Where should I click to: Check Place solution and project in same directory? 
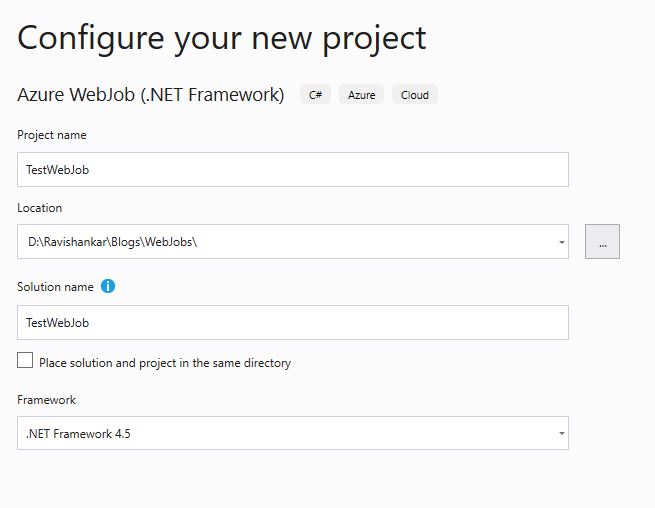(25, 360)
